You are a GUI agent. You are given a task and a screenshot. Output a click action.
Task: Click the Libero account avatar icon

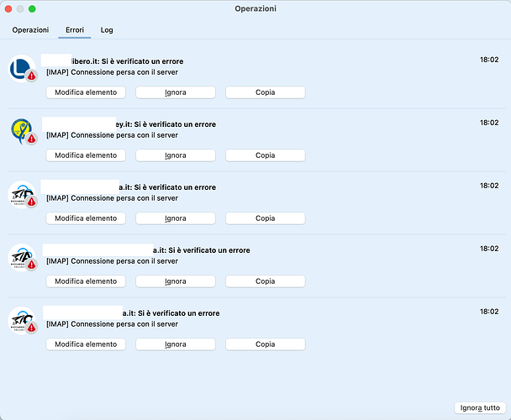coord(22,69)
